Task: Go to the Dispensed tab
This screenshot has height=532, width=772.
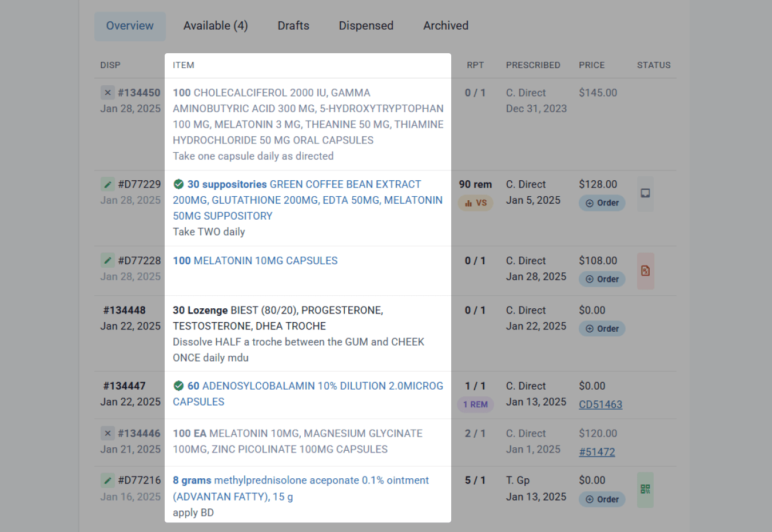Action: pos(366,26)
